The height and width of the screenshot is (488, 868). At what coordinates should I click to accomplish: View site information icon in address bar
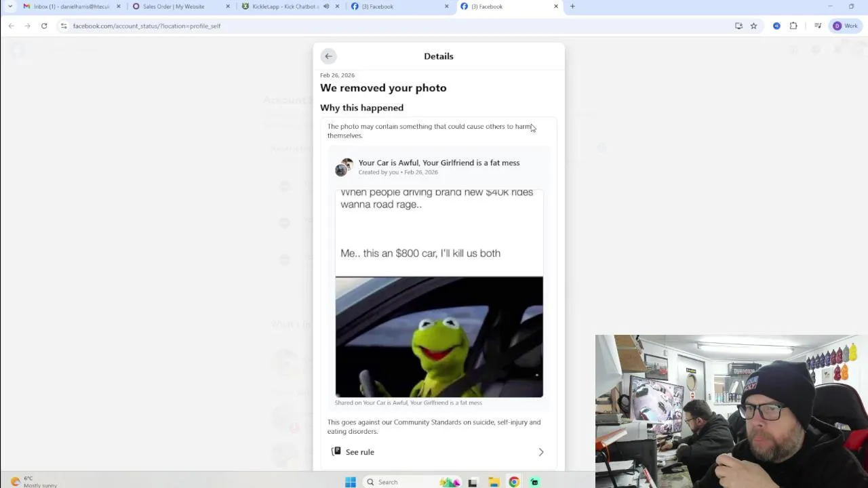click(64, 26)
